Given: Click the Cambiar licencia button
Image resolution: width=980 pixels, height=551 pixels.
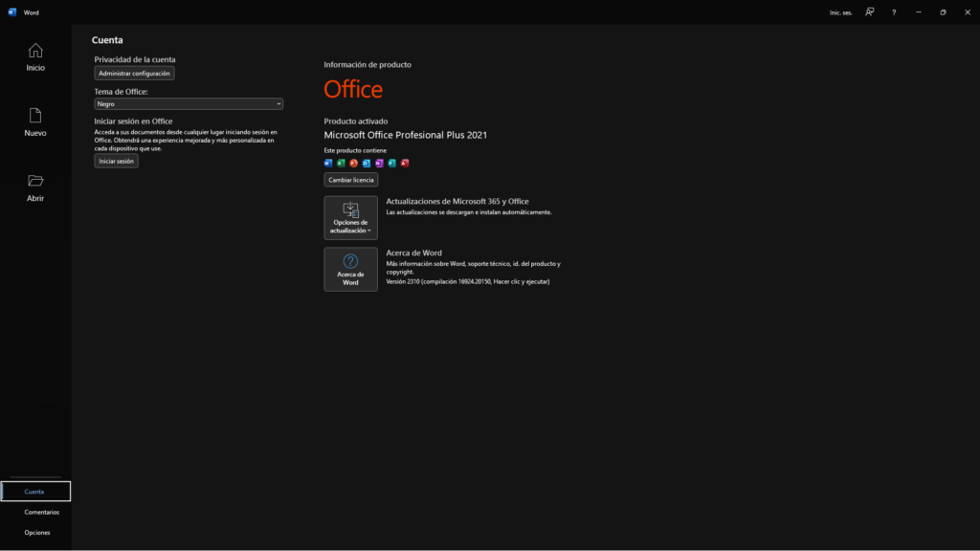Looking at the screenshot, I should point(351,180).
